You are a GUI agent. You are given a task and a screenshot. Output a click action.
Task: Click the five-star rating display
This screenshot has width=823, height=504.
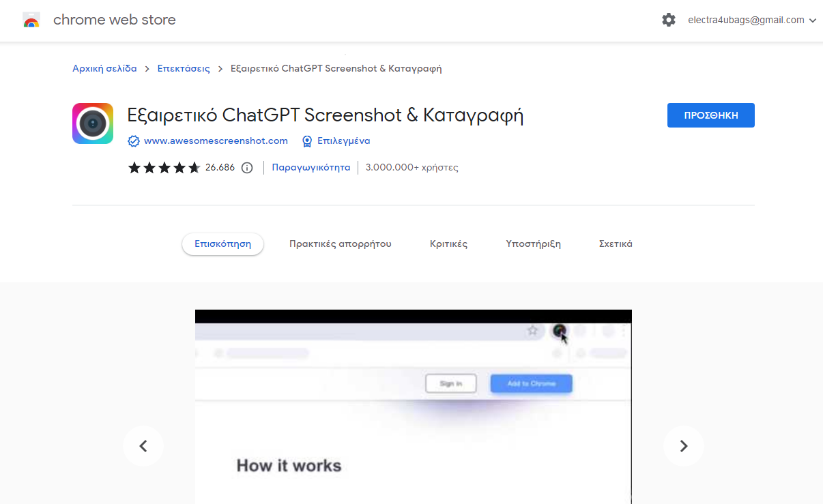(x=164, y=168)
